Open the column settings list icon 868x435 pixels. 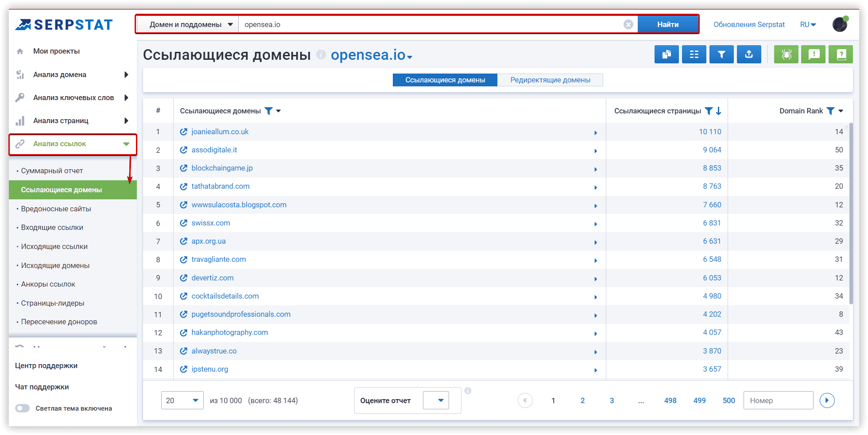click(694, 54)
